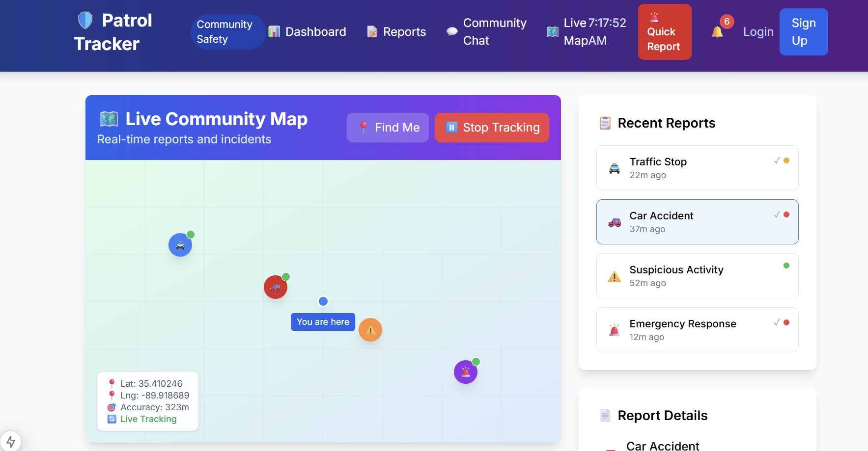Click the blue current location dot
This screenshot has width=868, height=451.
[x=323, y=301]
